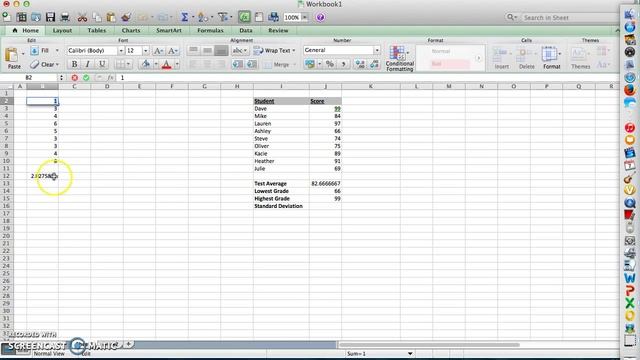The height and width of the screenshot is (360, 640).
Task: Click the Search in Sheet field
Action: 562,18
